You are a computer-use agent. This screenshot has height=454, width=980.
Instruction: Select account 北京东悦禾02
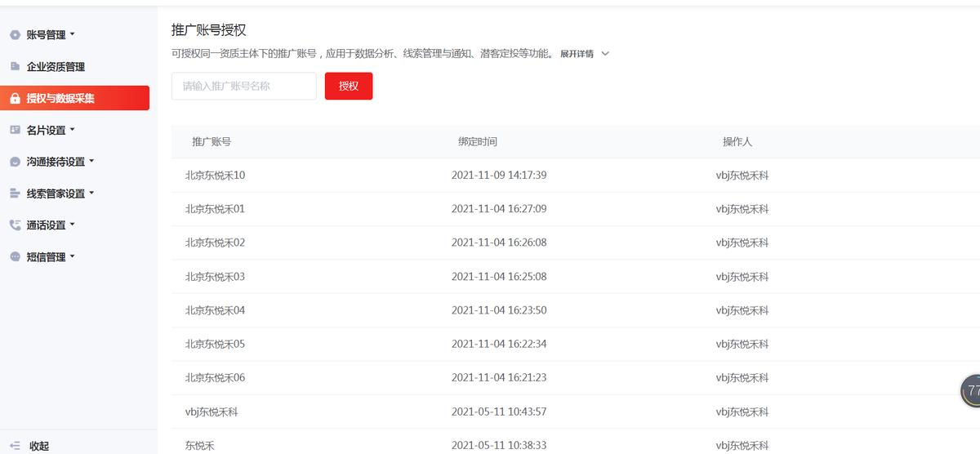(215, 243)
